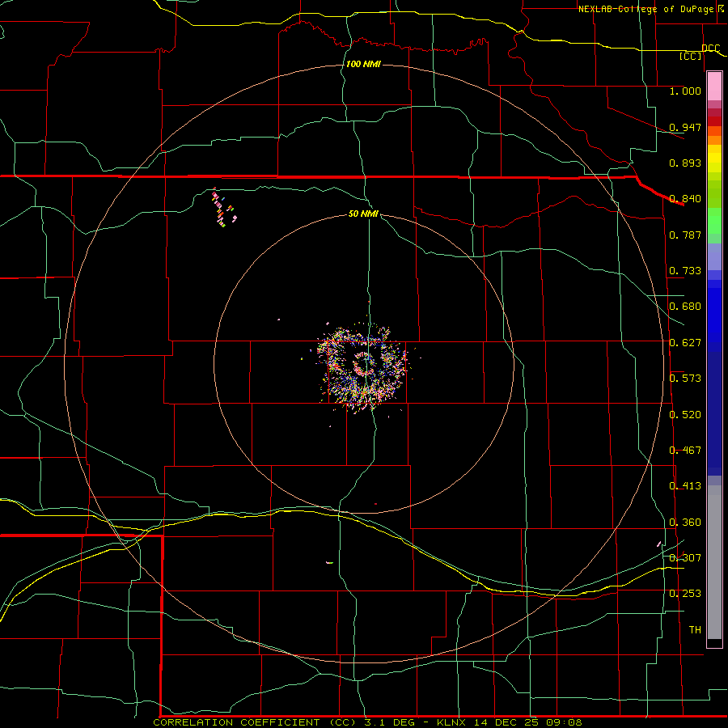Pick the gray segment of color scale

tap(714, 562)
